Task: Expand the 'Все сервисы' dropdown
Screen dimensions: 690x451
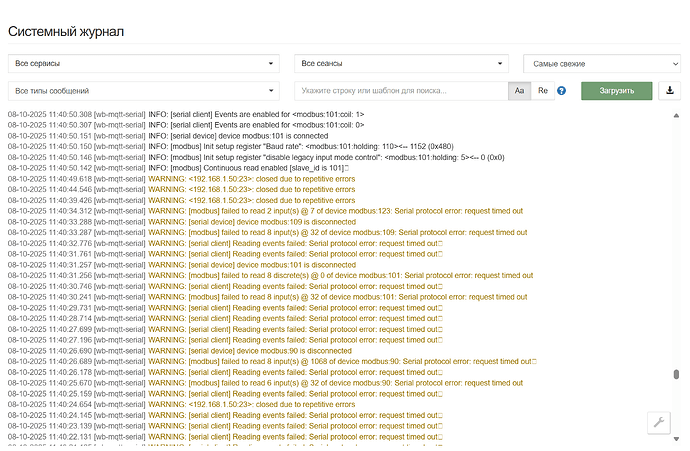Action: [x=143, y=64]
